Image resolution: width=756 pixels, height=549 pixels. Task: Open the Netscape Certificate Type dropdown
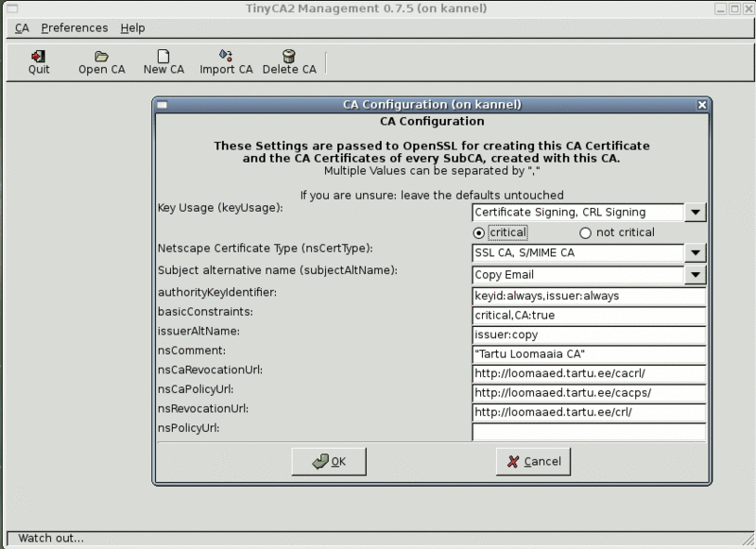pyautogui.click(x=696, y=252)
